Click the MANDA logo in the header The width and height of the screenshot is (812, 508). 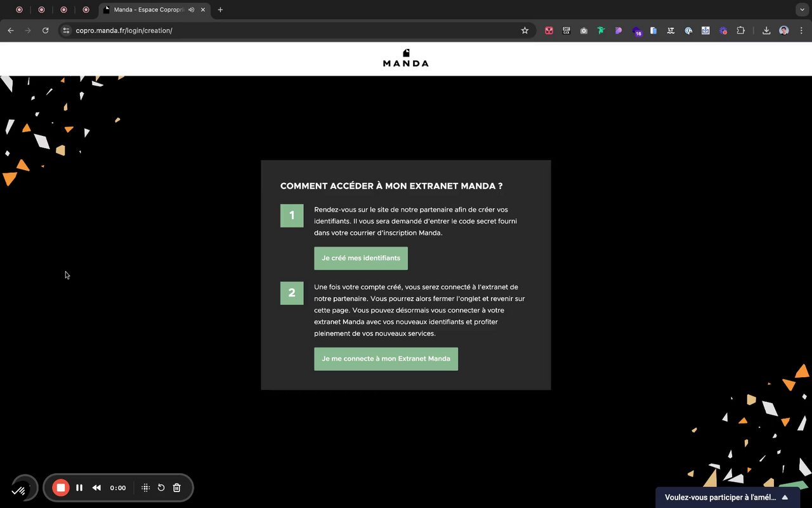click(x=406, y=58)
